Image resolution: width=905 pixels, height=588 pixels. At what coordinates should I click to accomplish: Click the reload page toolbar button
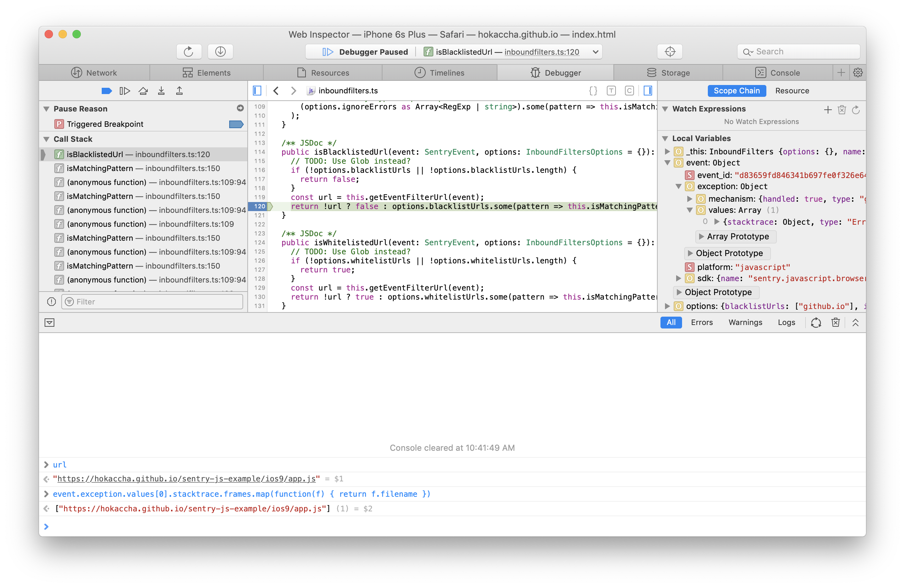(188, 52)
